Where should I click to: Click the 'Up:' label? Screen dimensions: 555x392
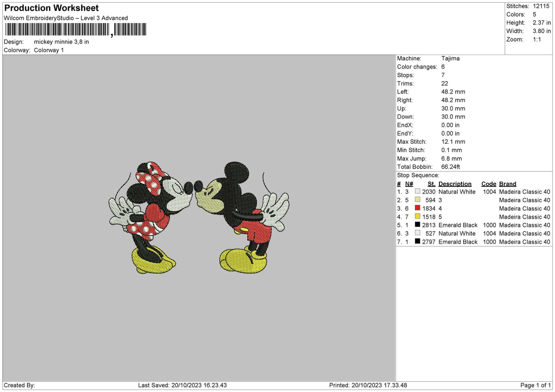(401, 108)
